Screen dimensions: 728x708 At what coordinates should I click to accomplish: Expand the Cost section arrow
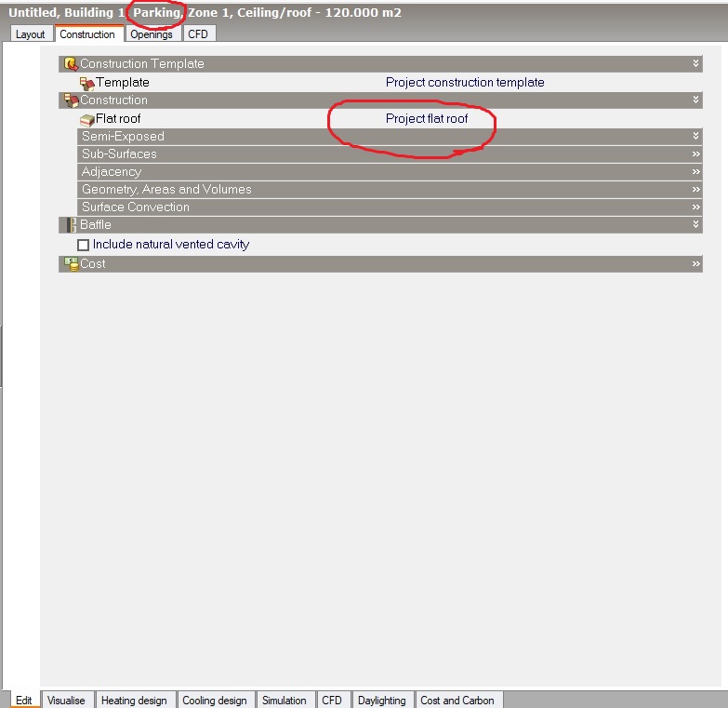(x=695, y=264)
